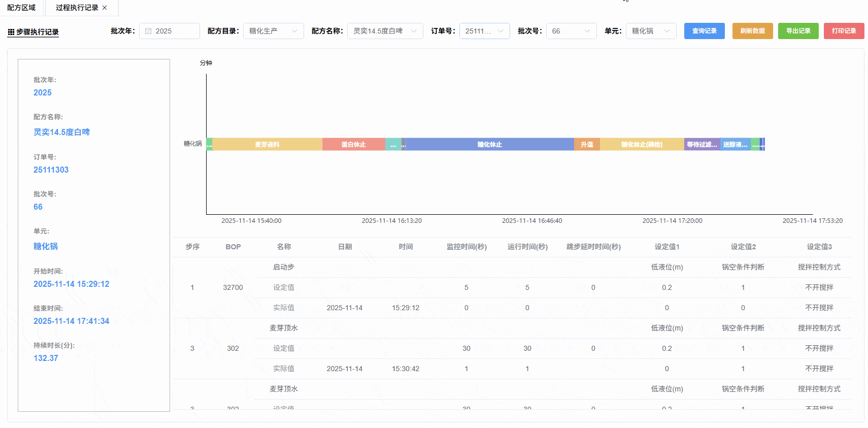868x428 pixels.
Task: Click the 导出记录 button
Action: click(x=798, y=31)
